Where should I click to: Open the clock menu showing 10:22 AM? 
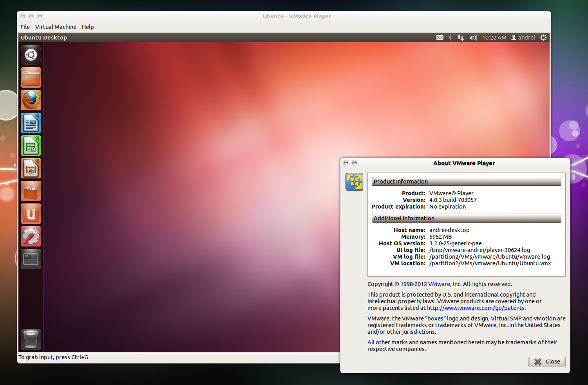tap(494, 37)
